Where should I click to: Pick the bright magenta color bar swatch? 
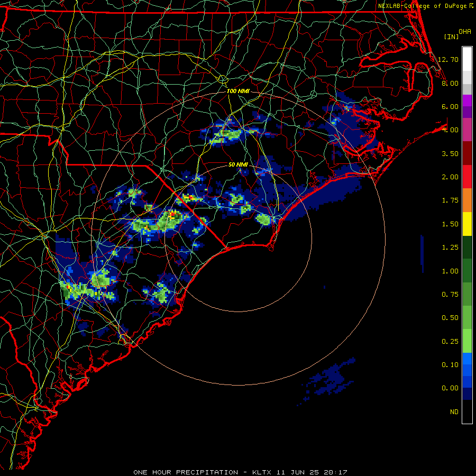click(x=467, y=100)
